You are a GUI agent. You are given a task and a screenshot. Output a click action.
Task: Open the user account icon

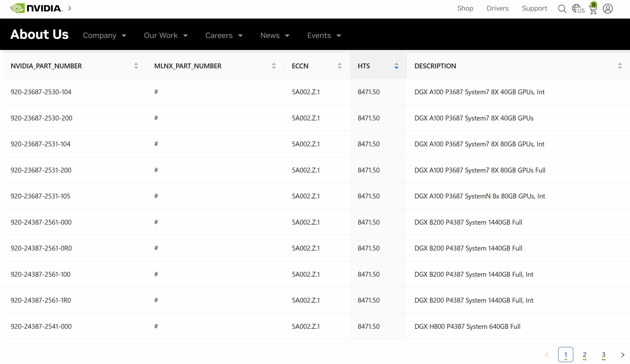[x=607, y=9]
